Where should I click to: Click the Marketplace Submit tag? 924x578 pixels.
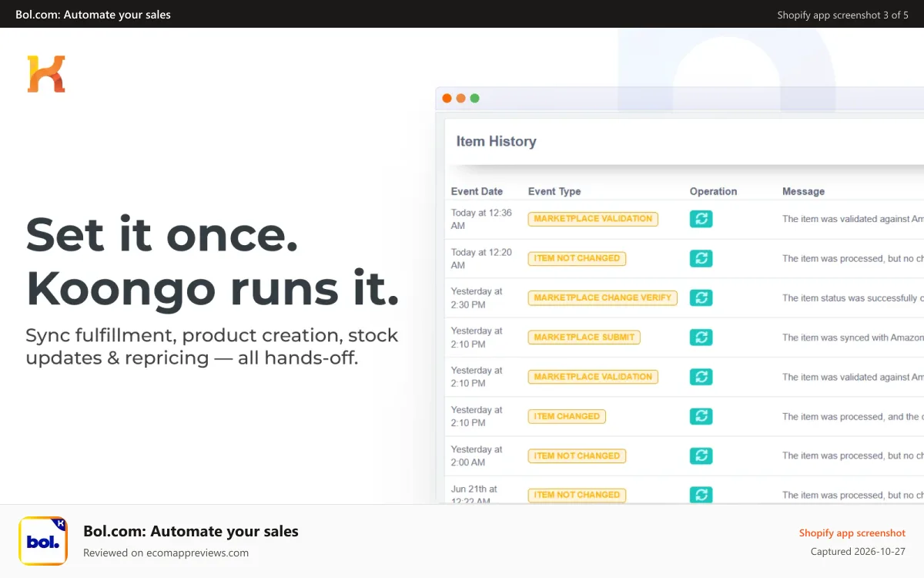[x=584, y=337]
